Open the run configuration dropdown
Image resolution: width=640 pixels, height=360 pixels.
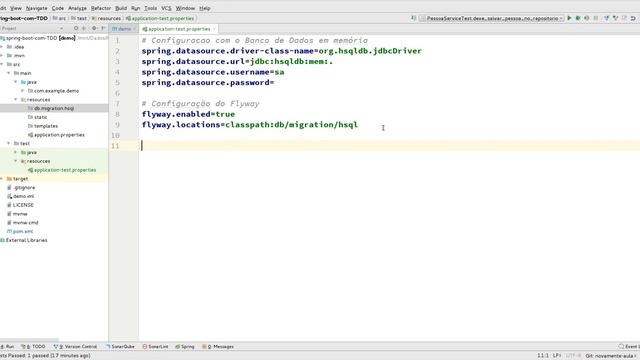(492, 18)
